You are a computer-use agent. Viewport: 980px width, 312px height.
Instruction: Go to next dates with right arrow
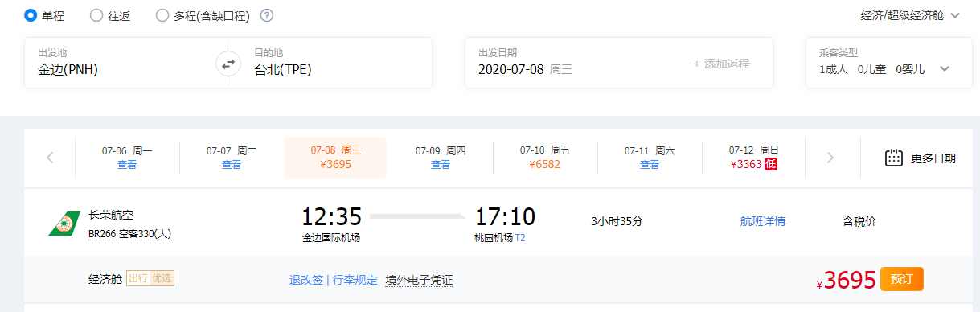point(830,158)
